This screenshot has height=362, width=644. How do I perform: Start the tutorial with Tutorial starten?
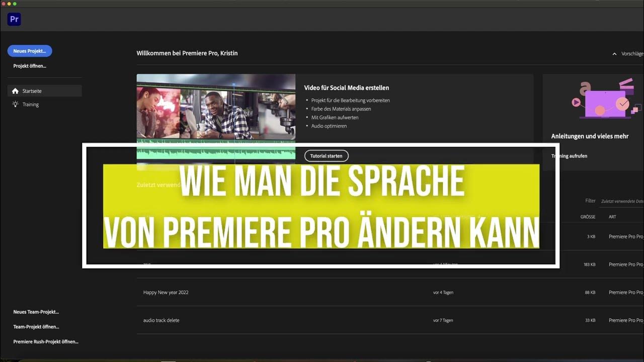pyautogui.click(x=326, y=156)
